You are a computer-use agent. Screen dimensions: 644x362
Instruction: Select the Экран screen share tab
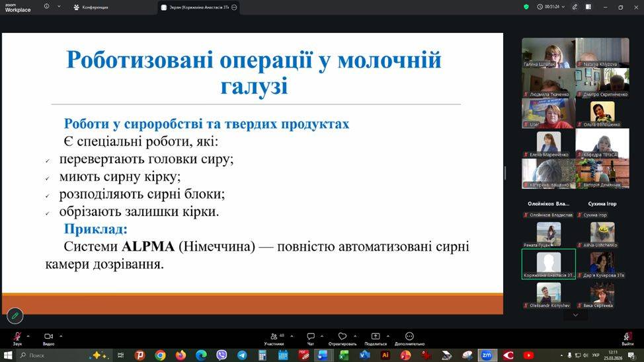pyautogui.click(x=195, y=7)
